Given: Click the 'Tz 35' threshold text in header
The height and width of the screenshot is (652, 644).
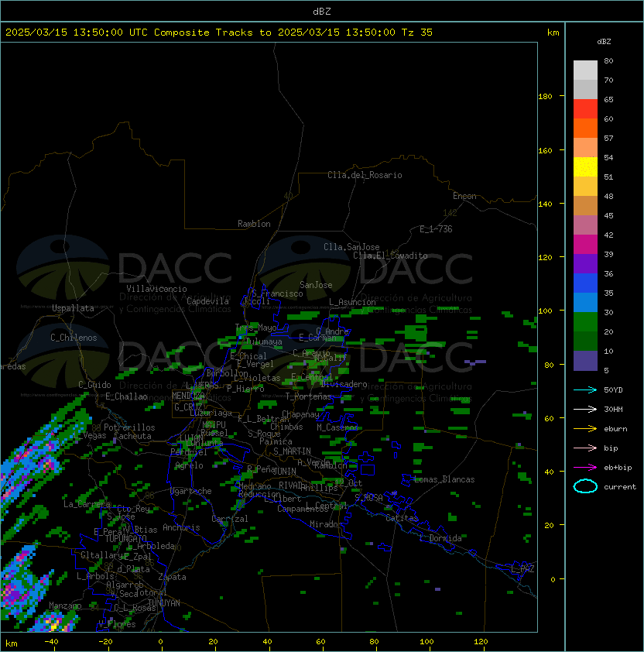Looking at the screenshot, I should [417, 33].
